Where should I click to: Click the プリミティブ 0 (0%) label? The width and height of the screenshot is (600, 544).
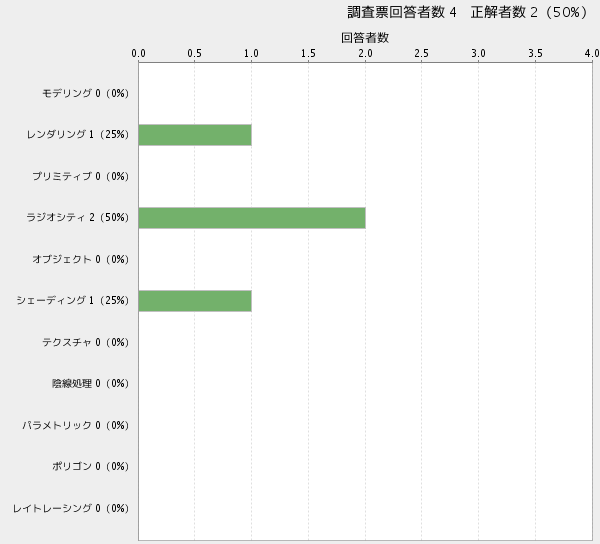coord(80,177)
